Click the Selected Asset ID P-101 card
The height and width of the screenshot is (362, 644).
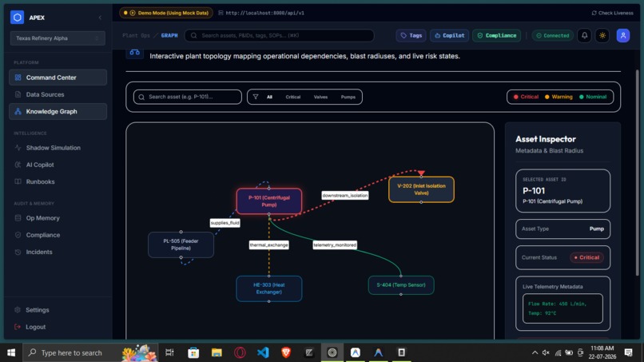tap(563, 191)
